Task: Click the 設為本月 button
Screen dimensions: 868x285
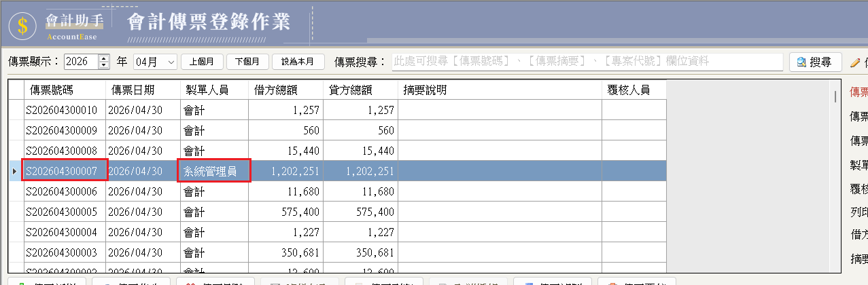Action: pos(298,62)
